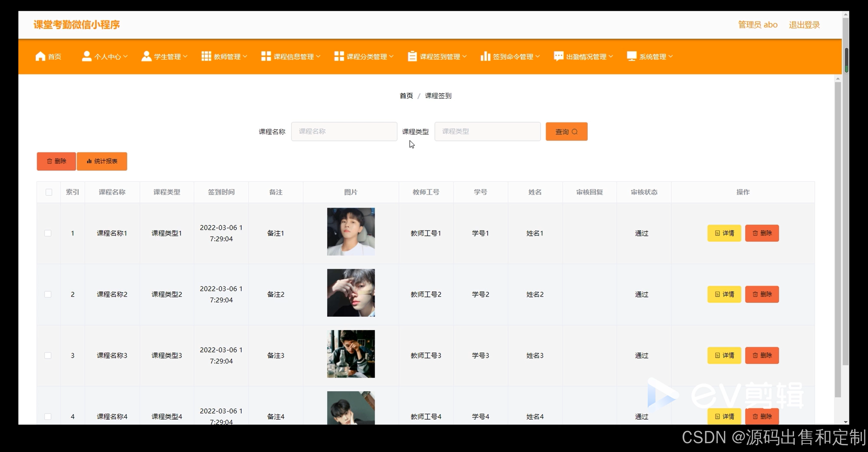Open the 系统管理 dropdown arrow
Image resolution: width=868 pixels, height=452 pixels.
point(670,57)
